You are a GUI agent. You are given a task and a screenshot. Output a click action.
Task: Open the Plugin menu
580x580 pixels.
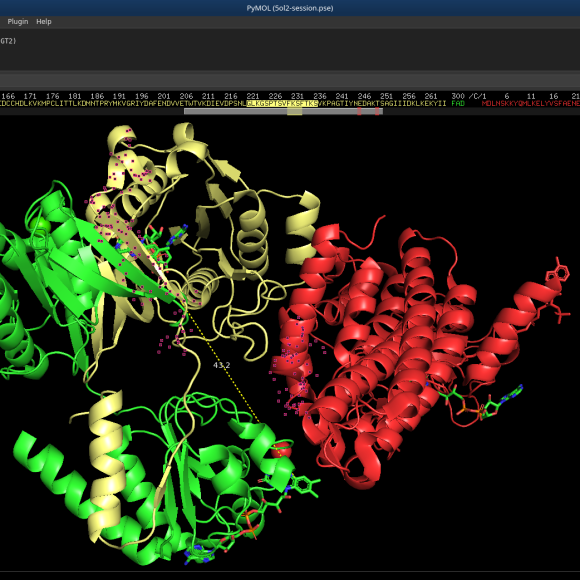coord(18,21)
